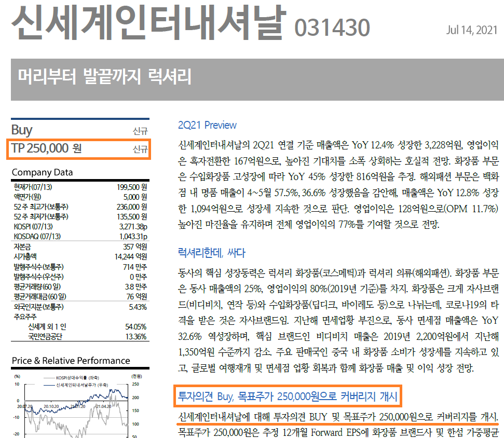Click the 발행주식수(보통주) label

click(38, 267)
